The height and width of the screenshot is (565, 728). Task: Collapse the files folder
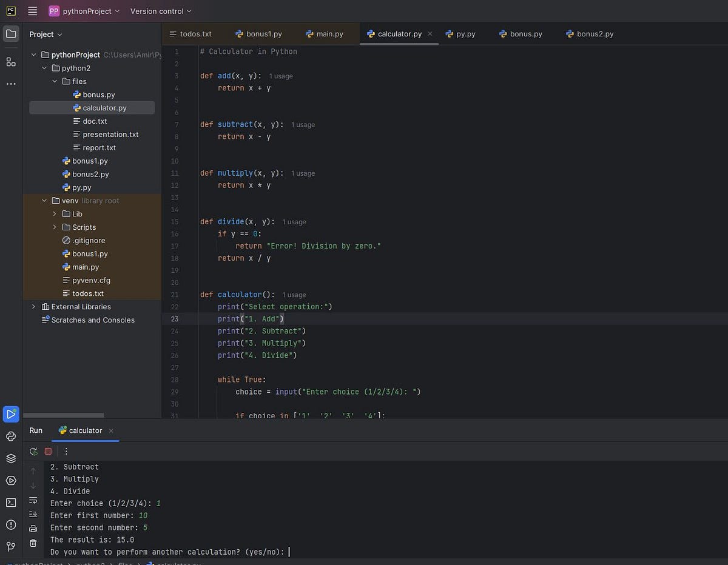pyautogui.click(x=55, y=81)
